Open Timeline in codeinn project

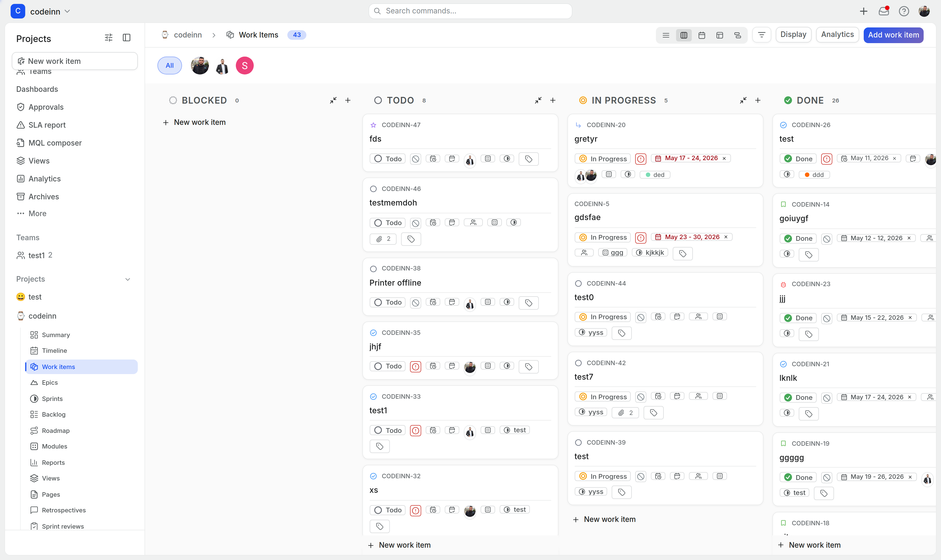pyautogui.click(x=54, y=351)
